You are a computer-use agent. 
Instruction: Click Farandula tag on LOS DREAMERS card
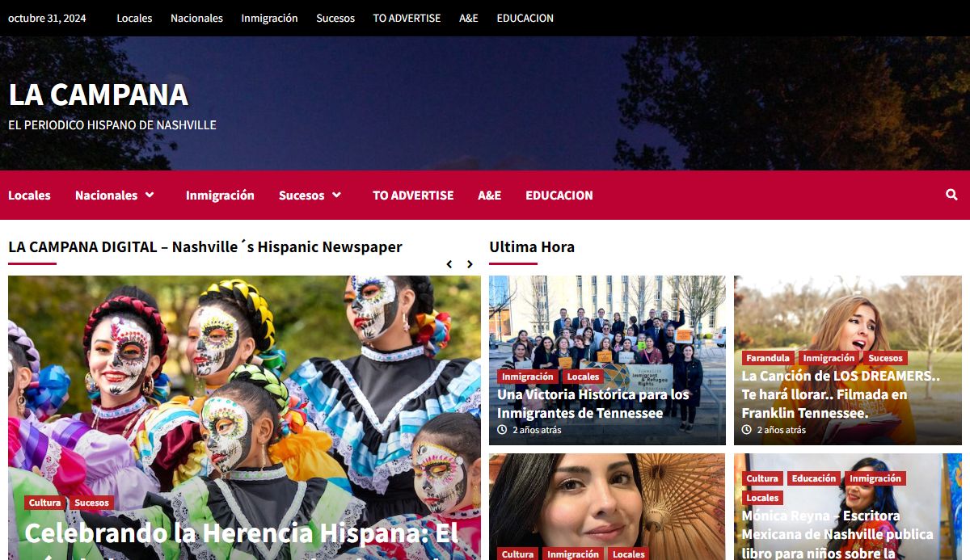pyautogui.click(x=768, y=358)
